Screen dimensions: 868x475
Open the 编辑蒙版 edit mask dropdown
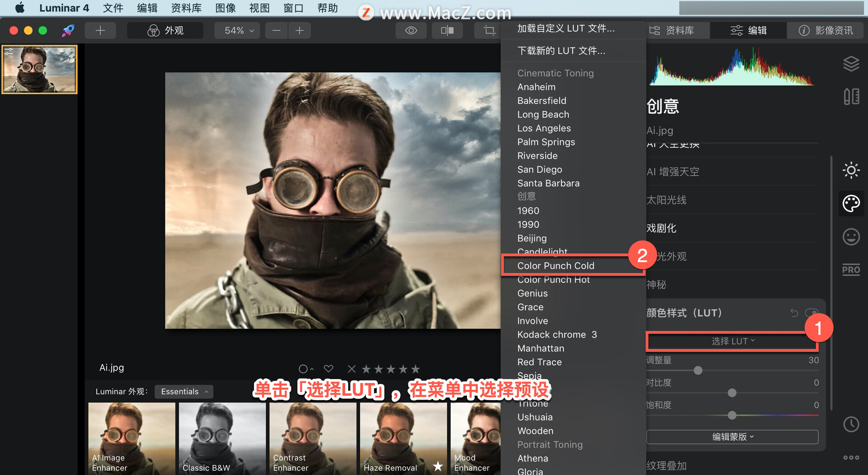pyautogui.click(x=732, y=437)
